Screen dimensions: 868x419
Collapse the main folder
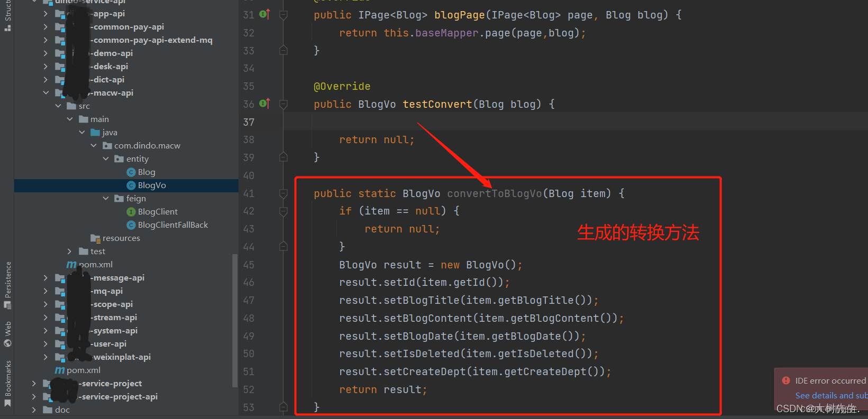(x=70, y=119)
